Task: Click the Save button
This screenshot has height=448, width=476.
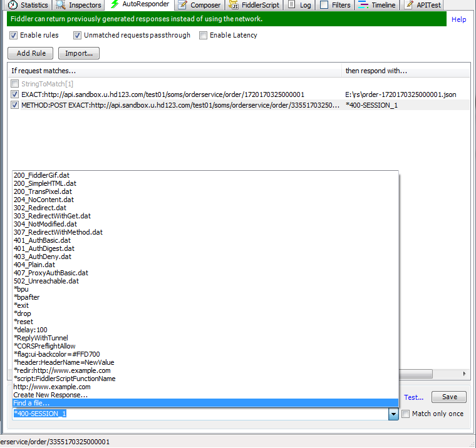Action: tap(449, 397)
